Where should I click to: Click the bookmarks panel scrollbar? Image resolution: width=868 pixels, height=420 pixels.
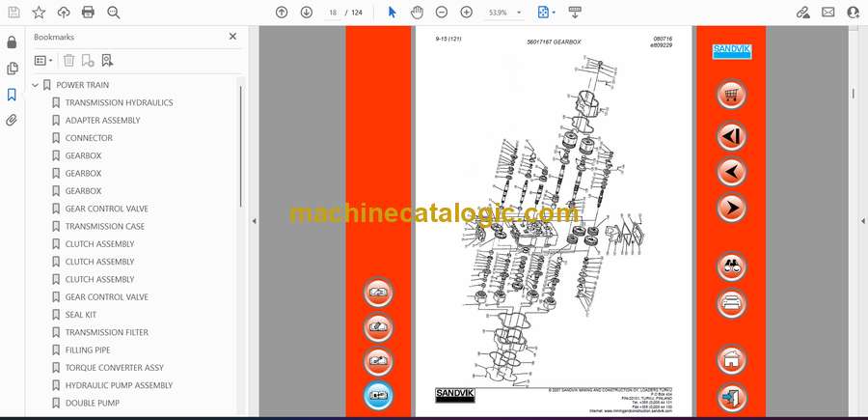[x=241, y=147]
